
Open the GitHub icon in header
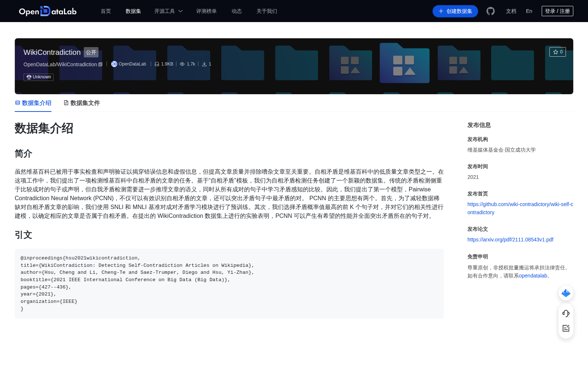(x=491, y=11)
